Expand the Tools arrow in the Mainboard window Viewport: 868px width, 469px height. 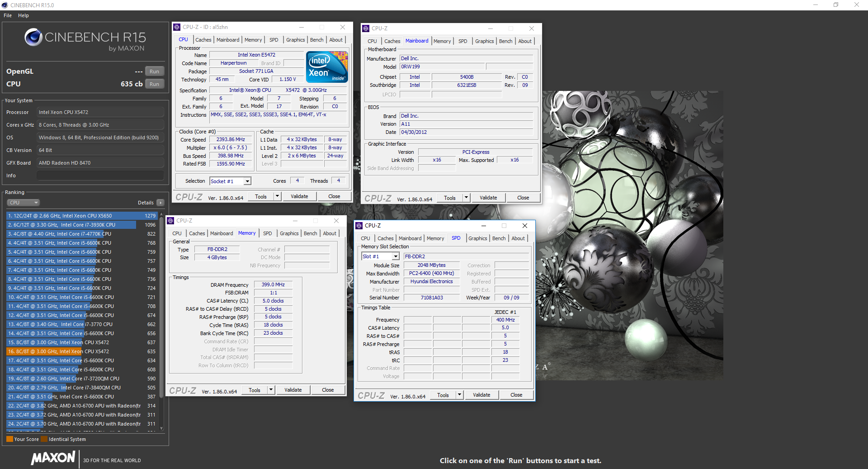(x=466, y=198)
